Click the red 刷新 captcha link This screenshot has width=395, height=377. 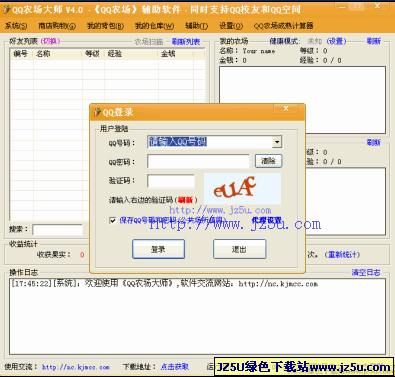coord(185,200)
